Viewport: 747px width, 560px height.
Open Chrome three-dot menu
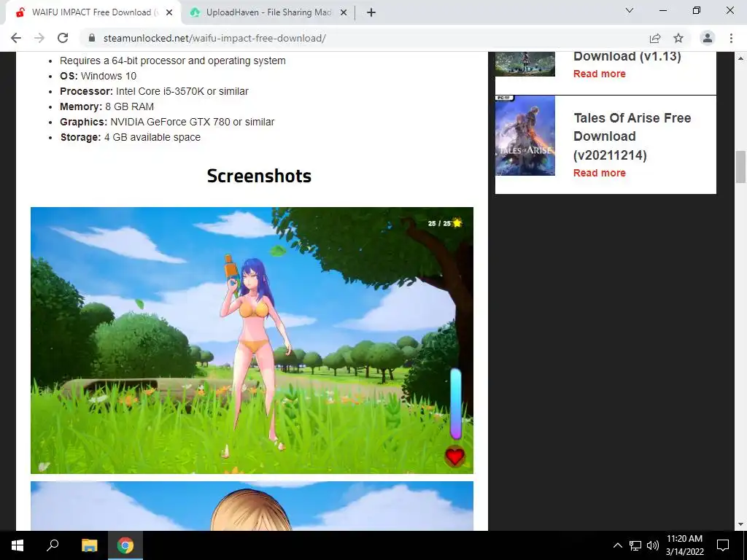pos(731,38)
